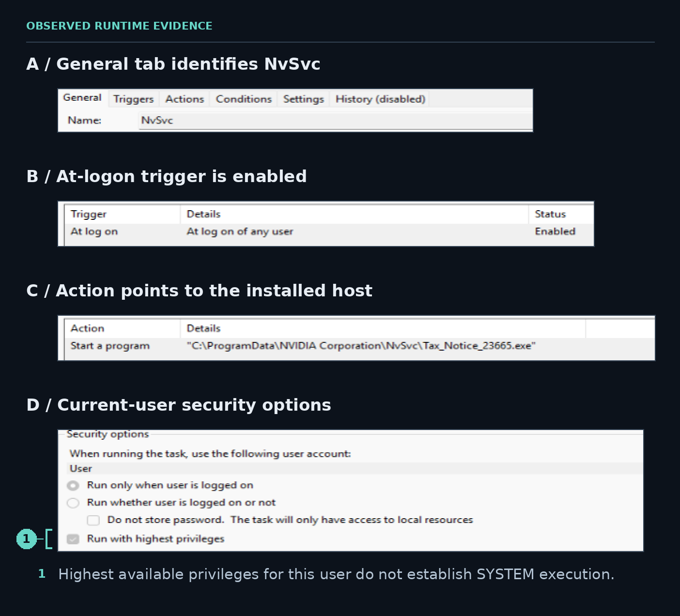Switch to the General tab
This screenshot has width=680, height=616.
(82, 98)
